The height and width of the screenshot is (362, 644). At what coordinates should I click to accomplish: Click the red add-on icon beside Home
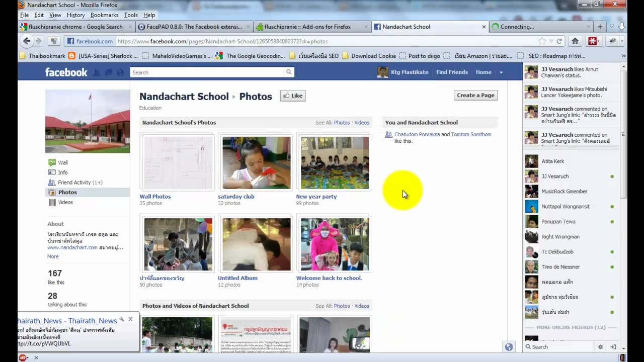pos(593,41)
